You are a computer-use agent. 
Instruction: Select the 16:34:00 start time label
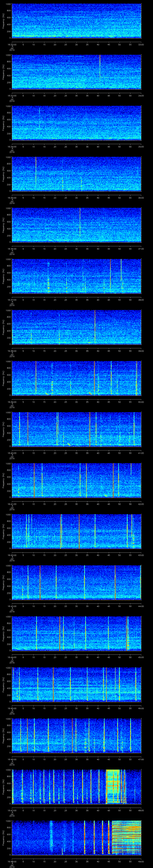12,147
